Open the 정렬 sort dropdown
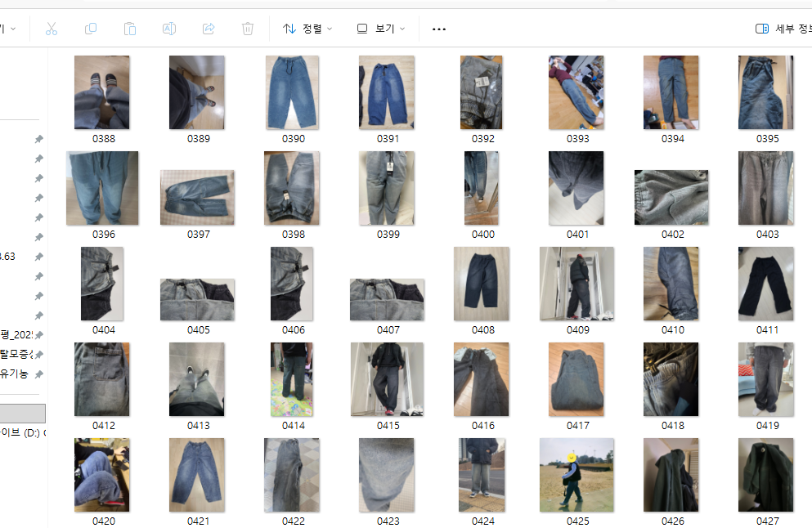 point(307,29)
